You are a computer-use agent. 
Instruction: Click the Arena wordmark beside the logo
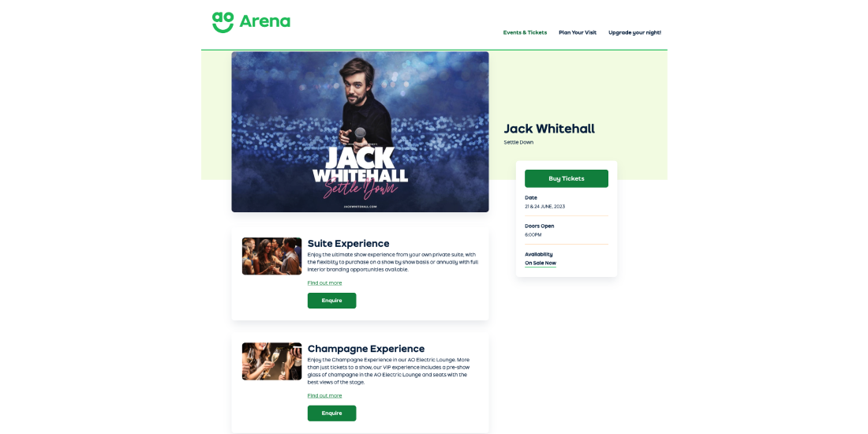(264, 21)
